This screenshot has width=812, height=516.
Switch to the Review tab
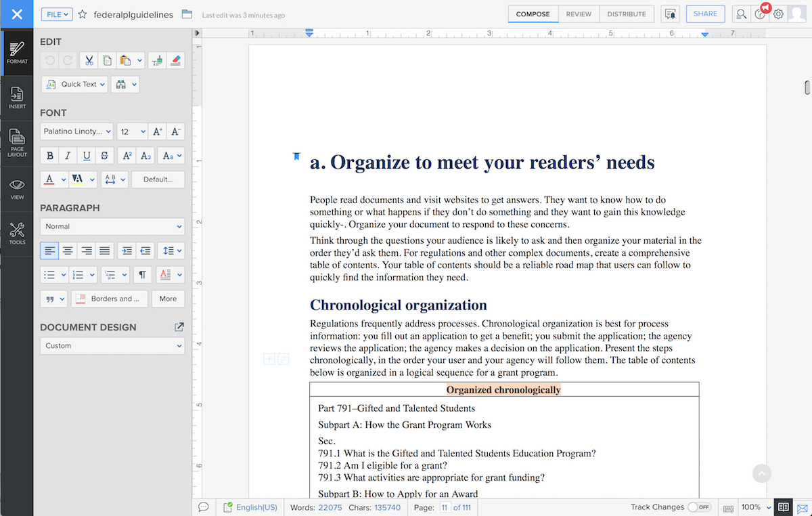coord(579,14)
